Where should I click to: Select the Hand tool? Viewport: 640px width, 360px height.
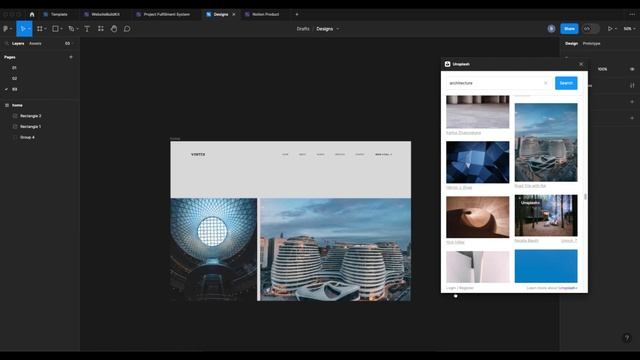[114, 29]
